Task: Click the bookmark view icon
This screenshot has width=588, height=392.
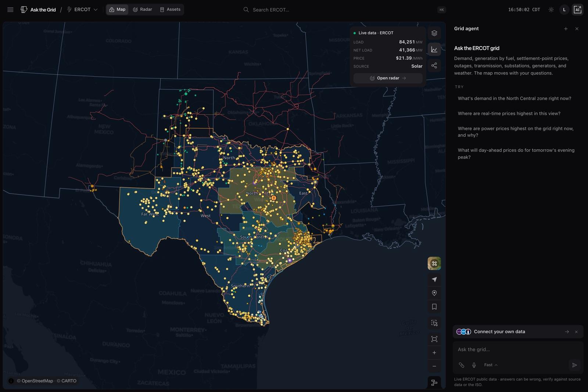Action: (434, 307)
